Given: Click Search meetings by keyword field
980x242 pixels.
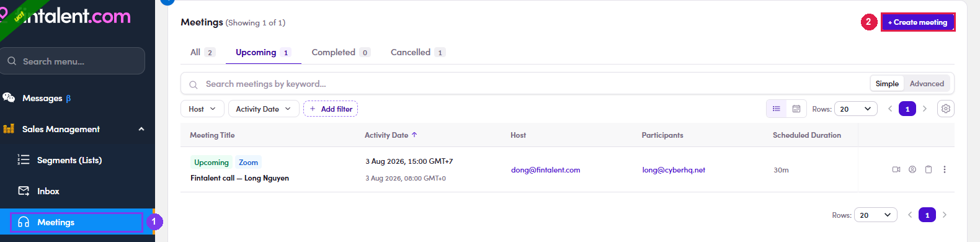Looking at the screenshot, I should click(525, 84).
